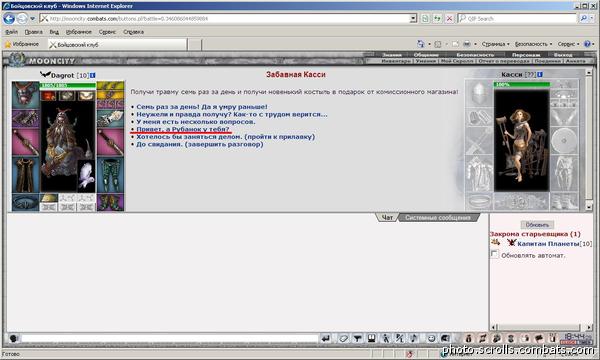The height and width of the screenshot is (360, 600).
Task: Open the smiley face emoticon picker
Action: pos(431,338)
